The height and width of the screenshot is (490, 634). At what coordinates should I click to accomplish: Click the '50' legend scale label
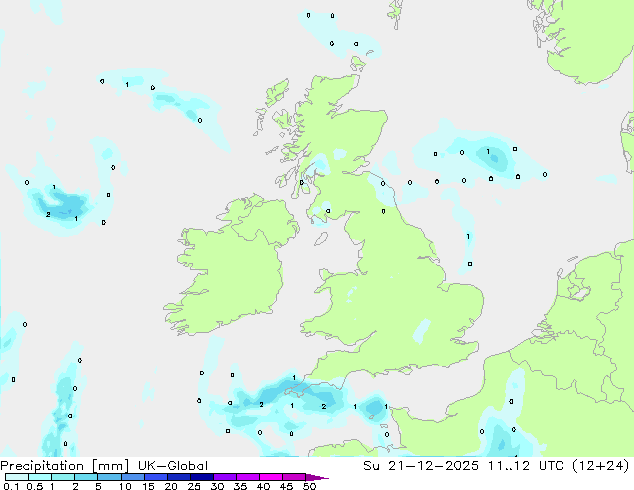click(x=309, y=486)
